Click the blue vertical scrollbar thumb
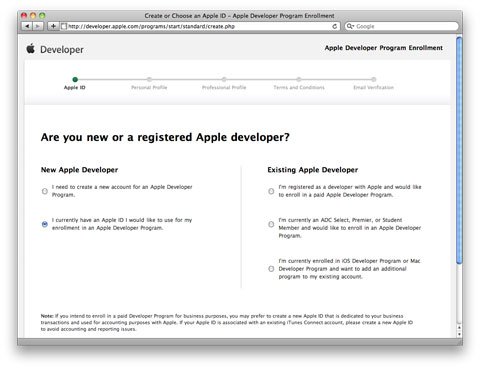The width and height of the screenshot is (480, 369). coord(459,150)
